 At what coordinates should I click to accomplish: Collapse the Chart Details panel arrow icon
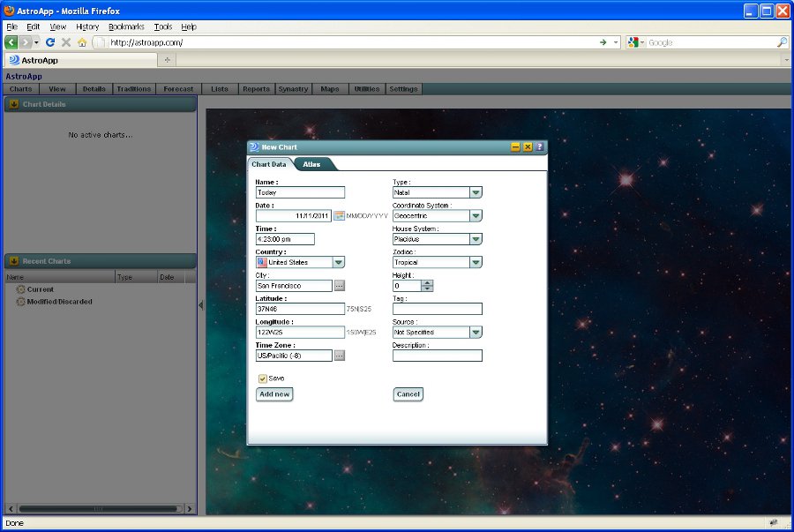click(14, 104)
